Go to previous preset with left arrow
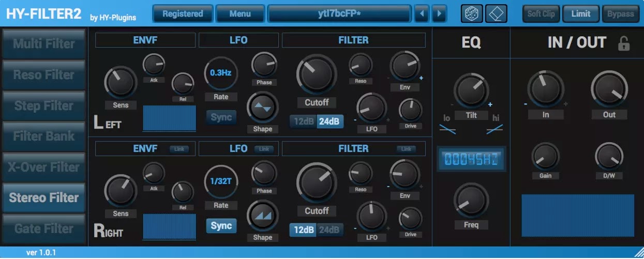The height and width of the screenshot is (259, 644). 422,13
